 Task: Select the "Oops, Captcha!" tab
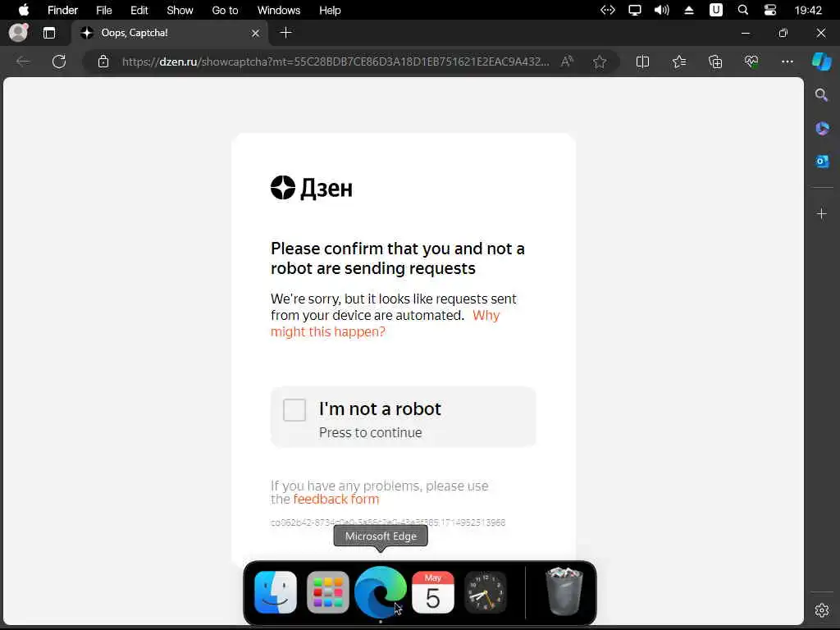pos(171,33)
